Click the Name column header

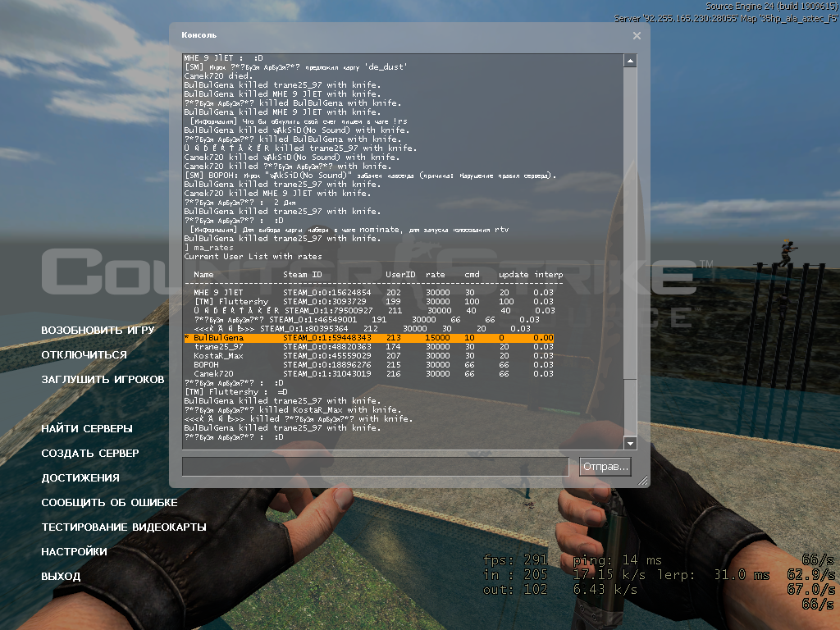[x=203, y=275]
